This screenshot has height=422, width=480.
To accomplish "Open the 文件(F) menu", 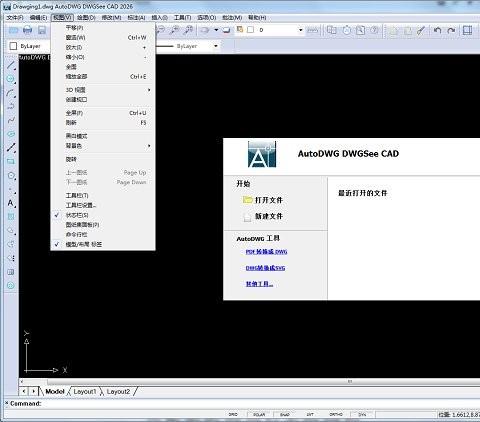I will coord(15,17).
